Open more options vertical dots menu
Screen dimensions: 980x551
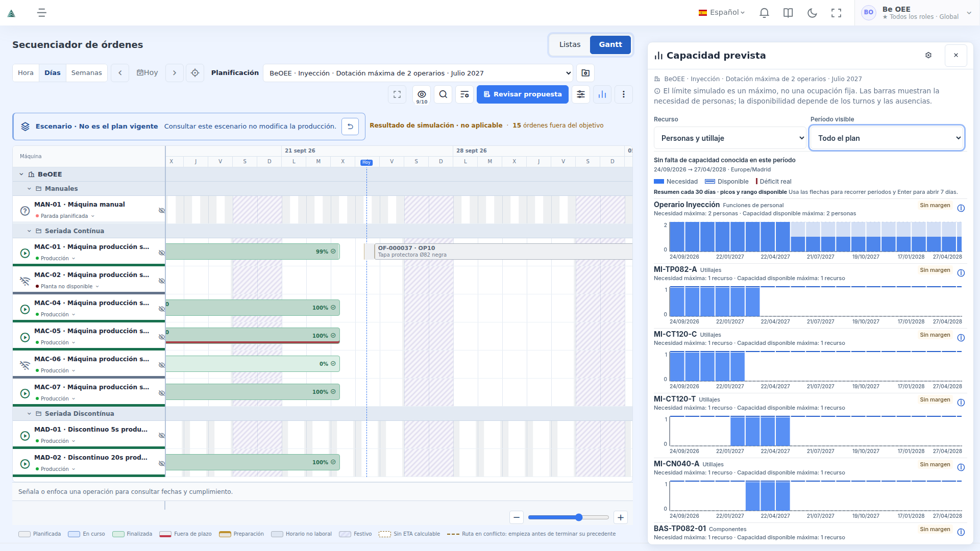(x=624, y=94)
